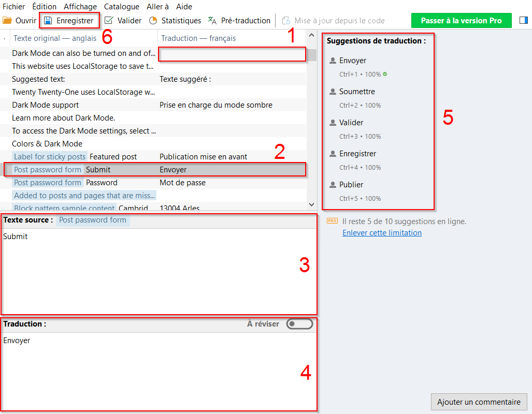Open the Fichier menu
532x414 pixels.
[13, 7]
